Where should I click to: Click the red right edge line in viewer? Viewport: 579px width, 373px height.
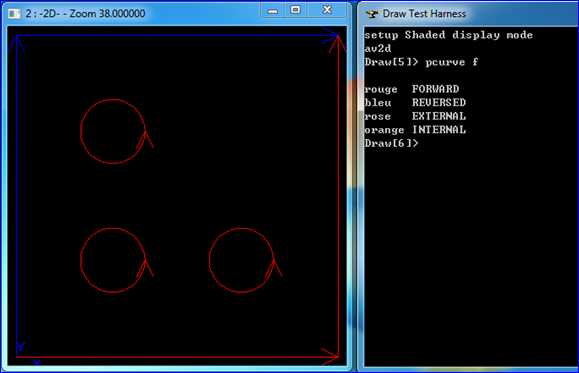pyautogui.click(x=339, y=196)
